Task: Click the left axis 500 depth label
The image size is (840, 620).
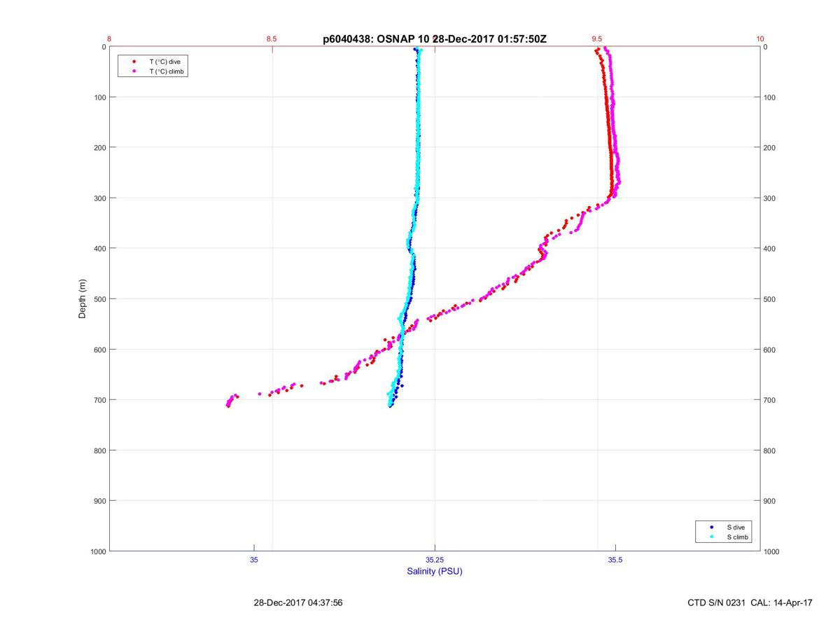Action: [x=99, y=299]
